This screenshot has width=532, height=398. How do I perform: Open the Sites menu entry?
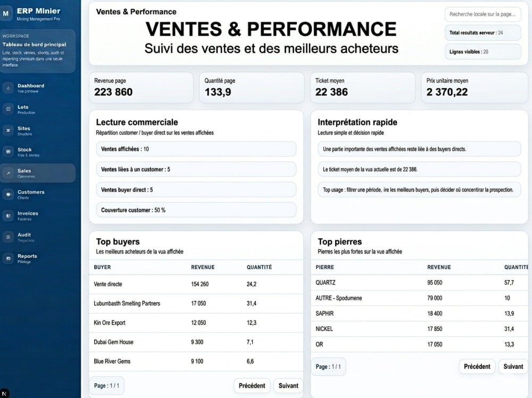pyautogui.click(x=38, y=131)
